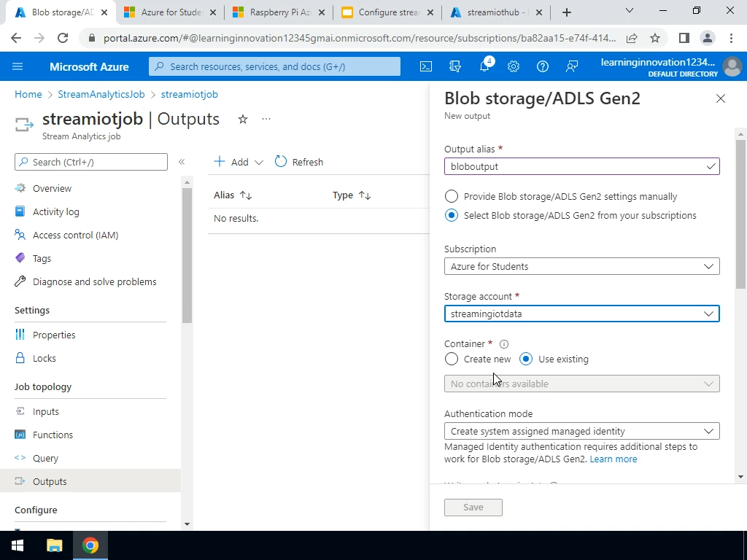
Task: Open the ellipsis more options beside title
Action: [x=266, y=119]
